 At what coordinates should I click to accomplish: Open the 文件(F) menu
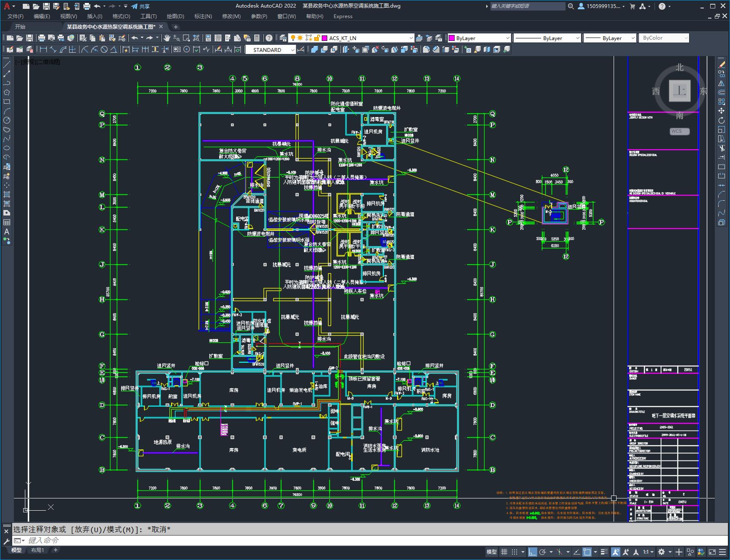pyautogui.click(x=16, y=16)
